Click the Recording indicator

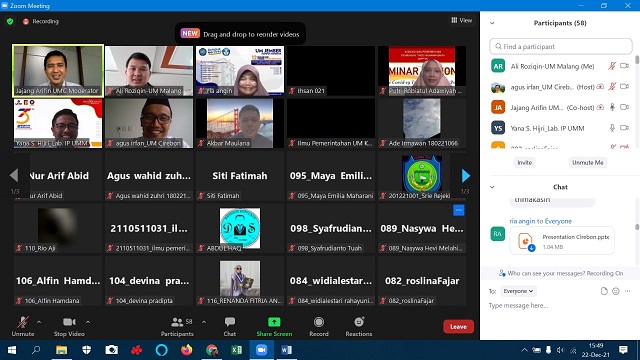[41, 21]
